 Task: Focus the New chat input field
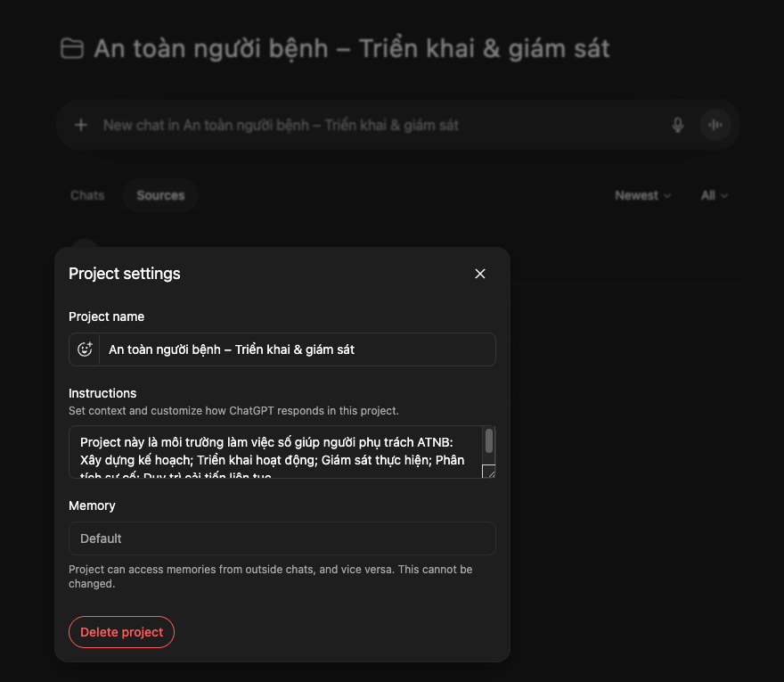coord(374,125)
